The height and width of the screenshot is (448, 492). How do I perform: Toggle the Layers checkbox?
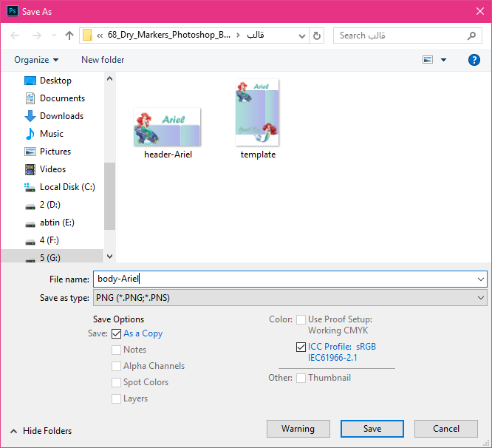tap(117, 398)
